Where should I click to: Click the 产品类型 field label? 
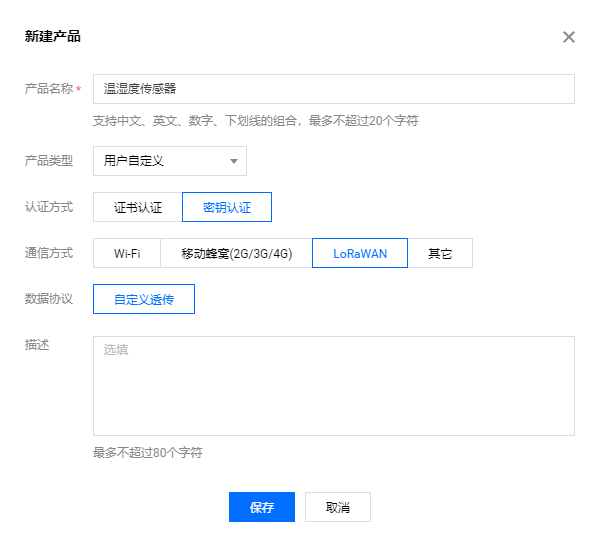(x=49, y=161)
